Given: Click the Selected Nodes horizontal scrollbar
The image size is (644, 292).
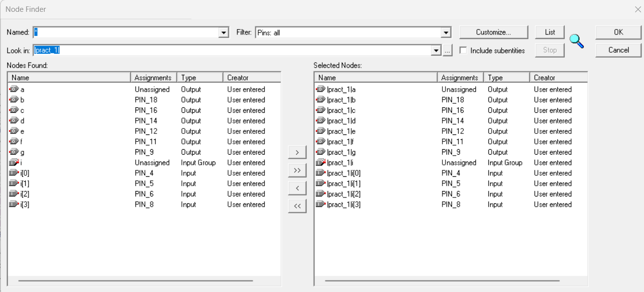Looking at the screenshot, I should 442,281.
